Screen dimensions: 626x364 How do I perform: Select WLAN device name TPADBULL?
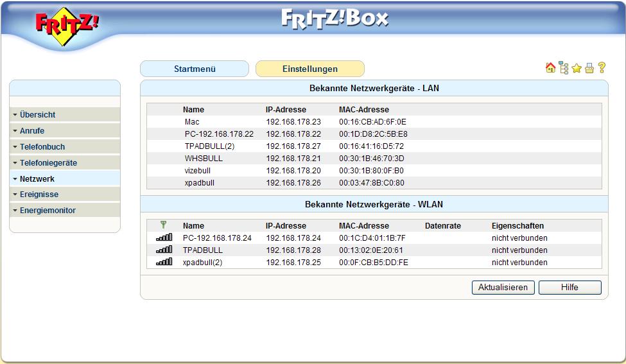(203, 250)
